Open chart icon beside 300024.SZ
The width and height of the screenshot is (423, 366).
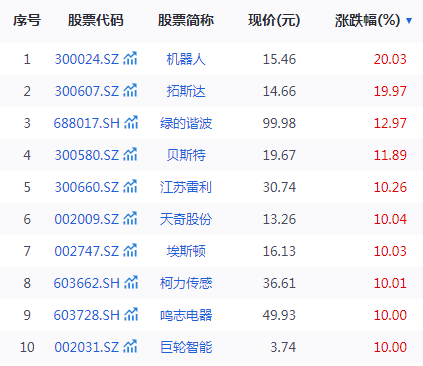tap(130, 58)
